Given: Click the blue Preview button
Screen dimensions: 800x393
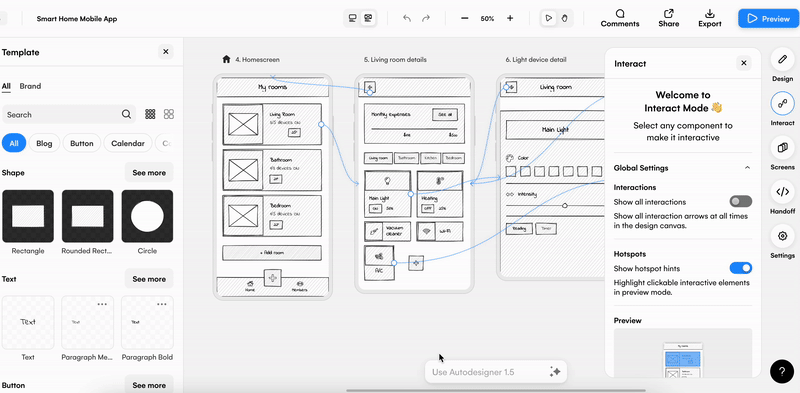Looking at the screenshot, I should [x=769, y=18].
